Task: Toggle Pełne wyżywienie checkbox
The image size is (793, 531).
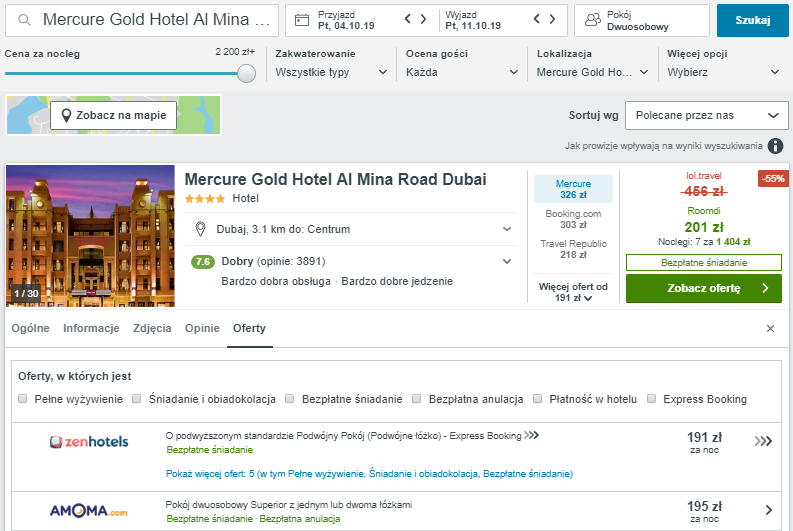Action: [22, 399]
